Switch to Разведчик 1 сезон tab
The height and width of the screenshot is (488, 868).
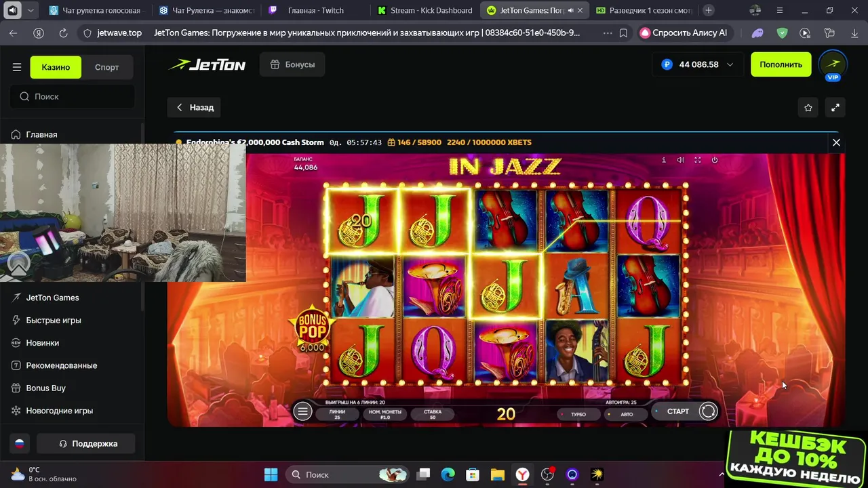(644, 10)
